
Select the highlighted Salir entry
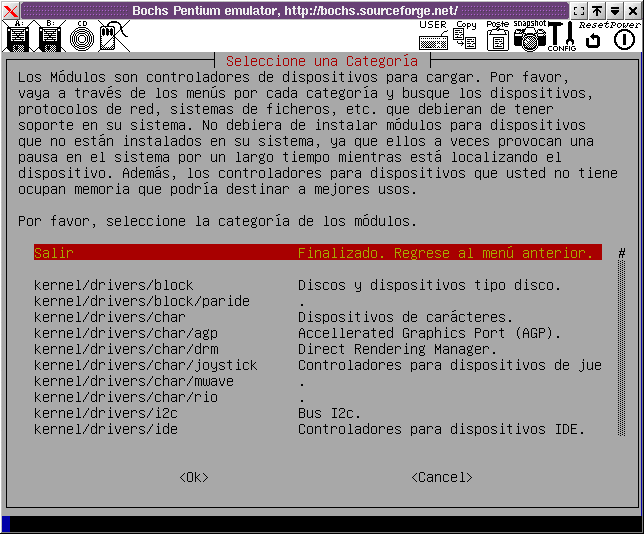point(316,253)
